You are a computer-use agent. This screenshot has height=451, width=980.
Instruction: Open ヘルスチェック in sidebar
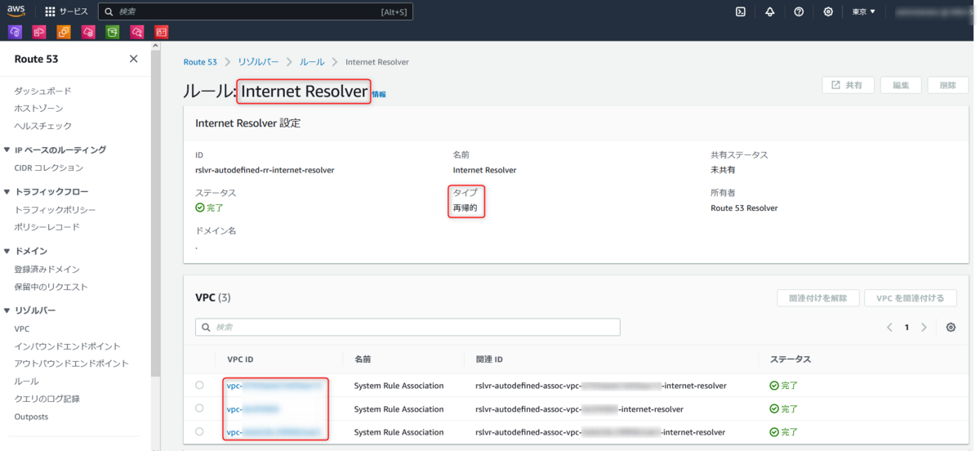pyautogui.click(x=42, y=126)
